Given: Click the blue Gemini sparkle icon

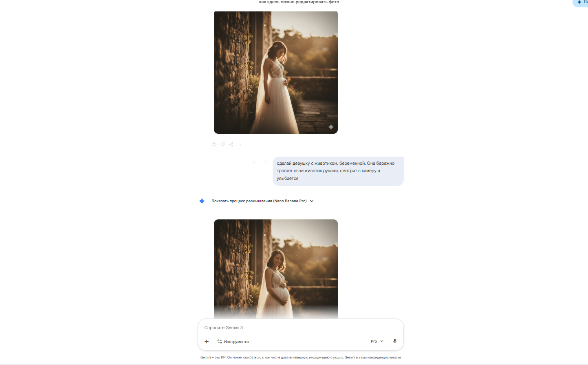Looking at the screenshot, I should point(202,201).
